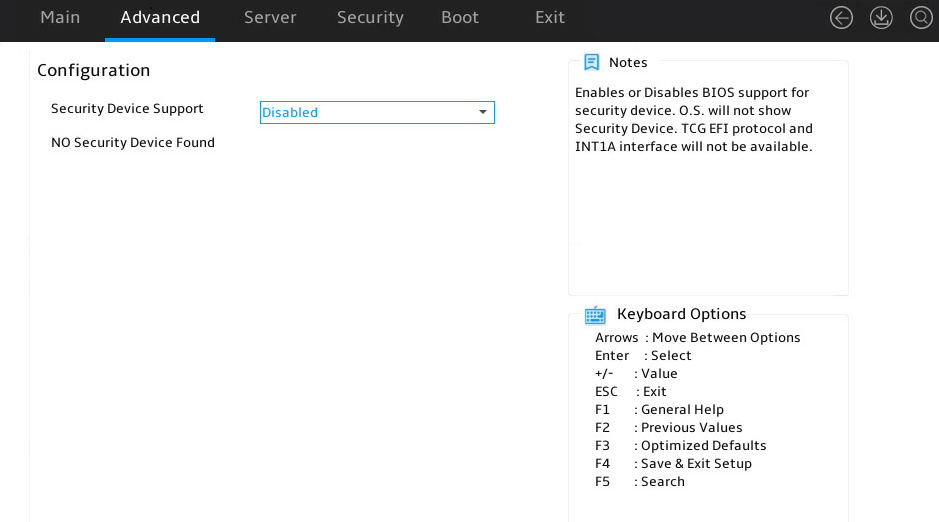Screen dimensions: 939x522
Task: Open the Security Device Support combo box
Action: point(377,113)
